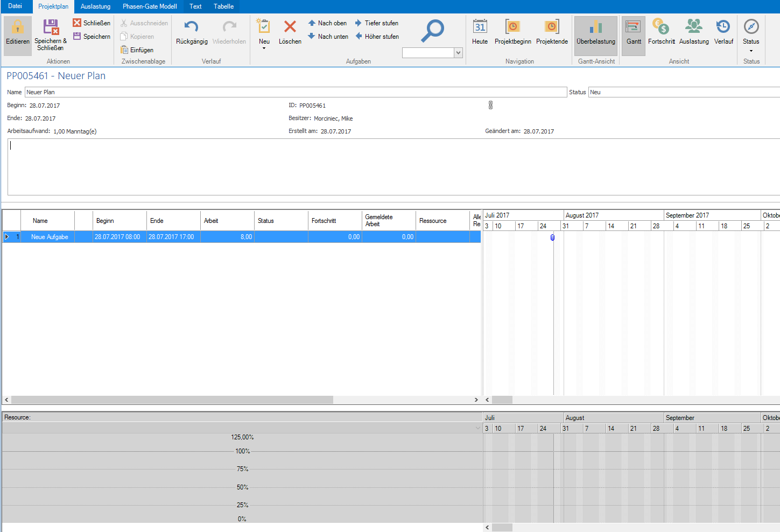
Task: Click the magnifying glass search icon
Action: 432,31
